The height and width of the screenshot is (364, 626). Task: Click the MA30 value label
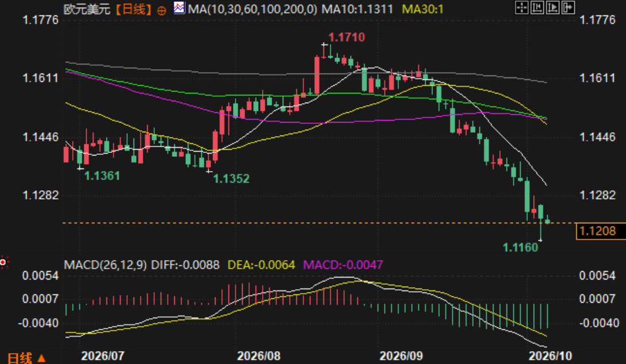(x=423, y=9)
